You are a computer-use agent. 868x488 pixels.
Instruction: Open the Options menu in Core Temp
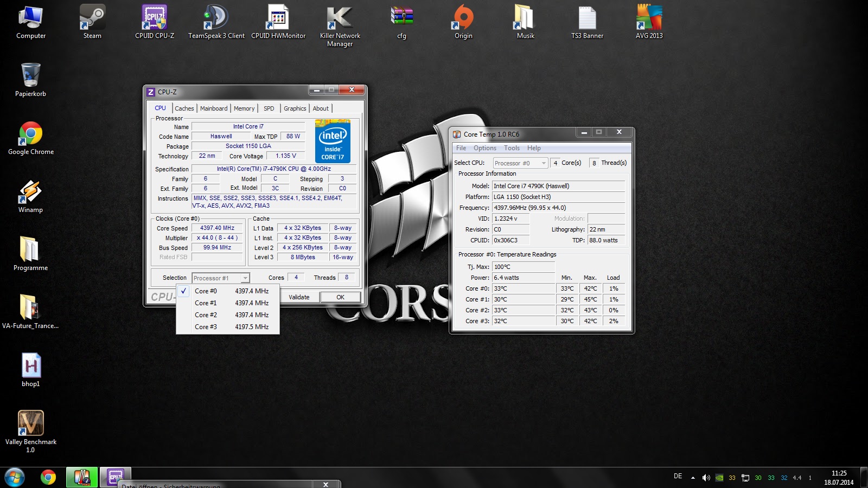click(485, 148)
